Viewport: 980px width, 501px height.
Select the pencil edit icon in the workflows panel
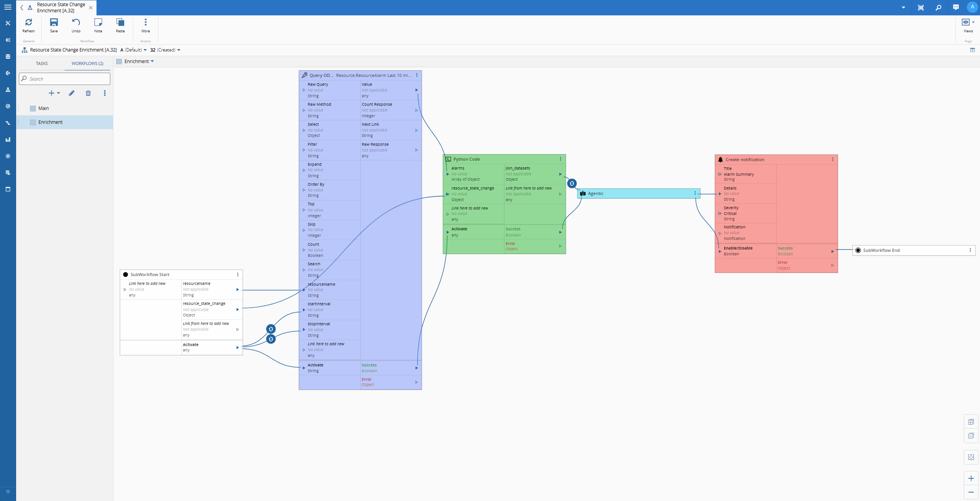point(71,93)
